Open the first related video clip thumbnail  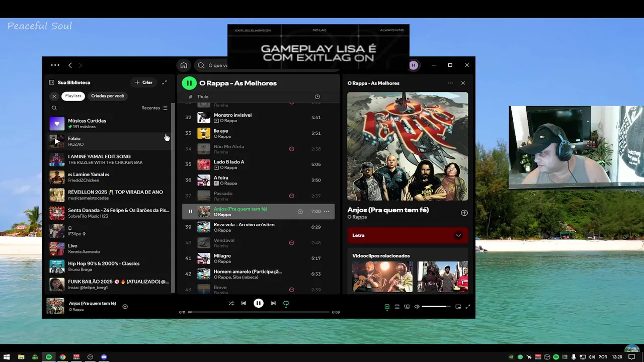coord(382,277)
